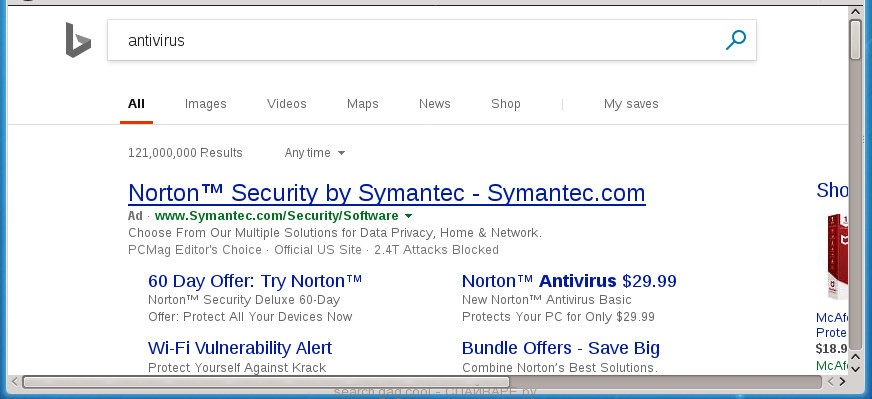Click the Bing logo
The image size is (872, 399).
tap(78, 40)
